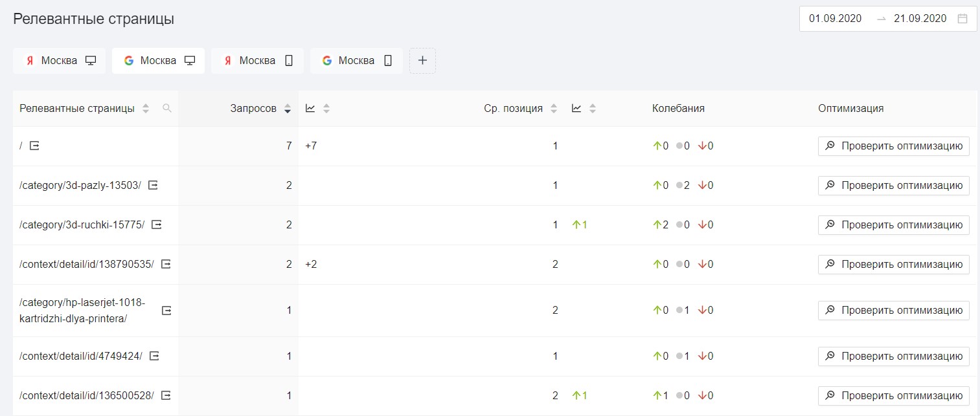The height and width of the screenshot is (416, 980).
Task: Click search icon in Релевантные страницы header
Action: 167,109
